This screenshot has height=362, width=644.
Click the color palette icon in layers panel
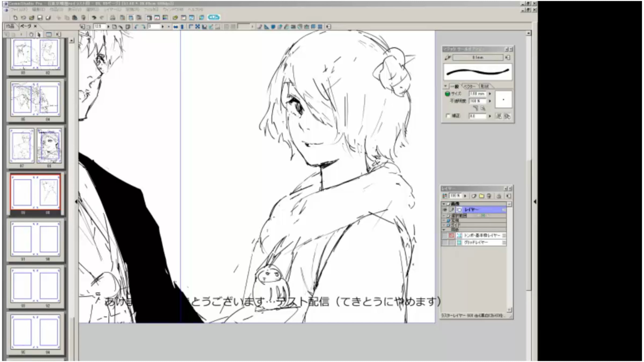[445, 196]
